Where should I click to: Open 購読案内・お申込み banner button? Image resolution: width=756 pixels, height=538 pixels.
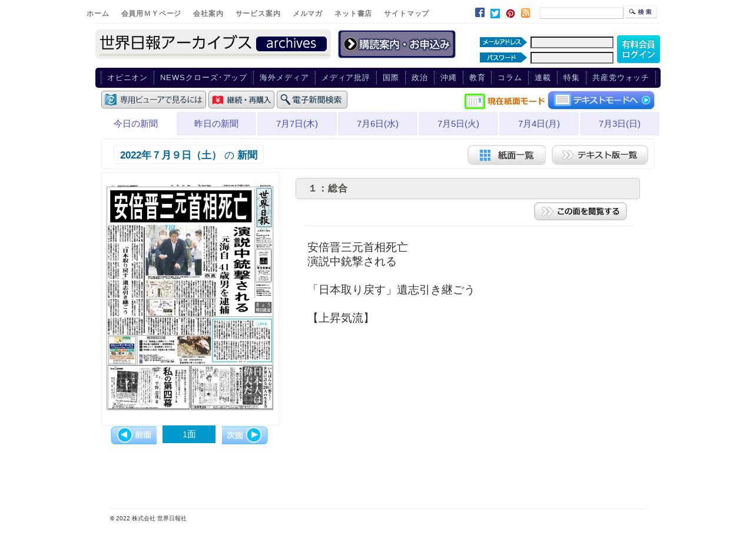397,44
